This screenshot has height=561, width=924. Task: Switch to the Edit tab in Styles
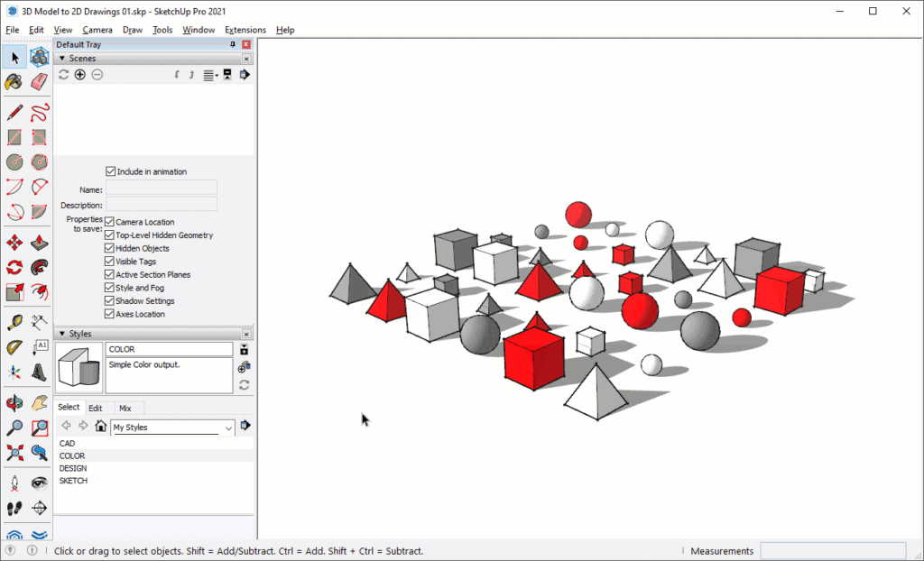[95, 408]
